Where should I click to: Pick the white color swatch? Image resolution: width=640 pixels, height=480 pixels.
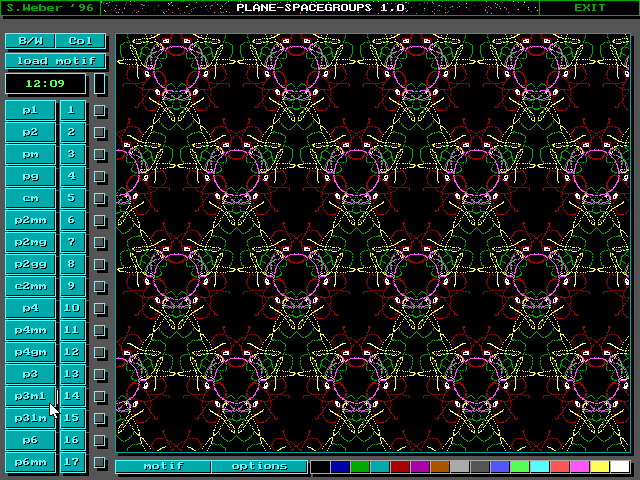click(x=620, y=467)
